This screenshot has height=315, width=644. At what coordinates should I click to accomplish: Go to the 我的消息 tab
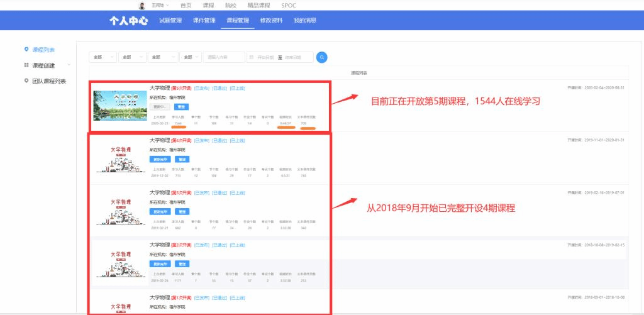click(x=305, y=20)
